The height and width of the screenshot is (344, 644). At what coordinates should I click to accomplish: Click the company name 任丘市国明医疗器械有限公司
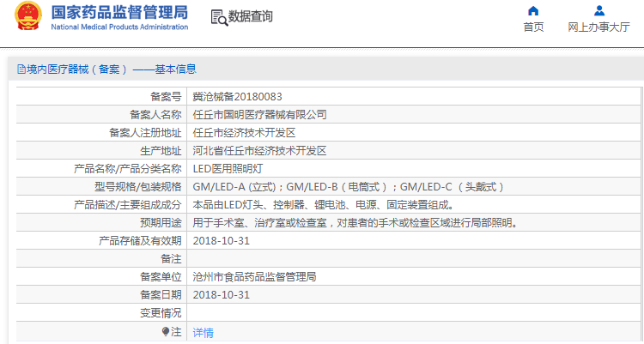[x=259, y=115]
